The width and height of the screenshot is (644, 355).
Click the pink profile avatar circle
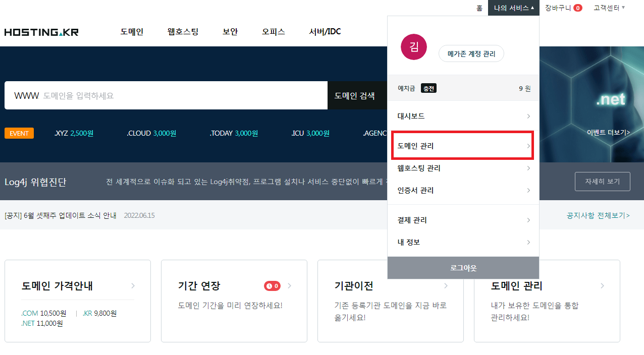[413, 46]
